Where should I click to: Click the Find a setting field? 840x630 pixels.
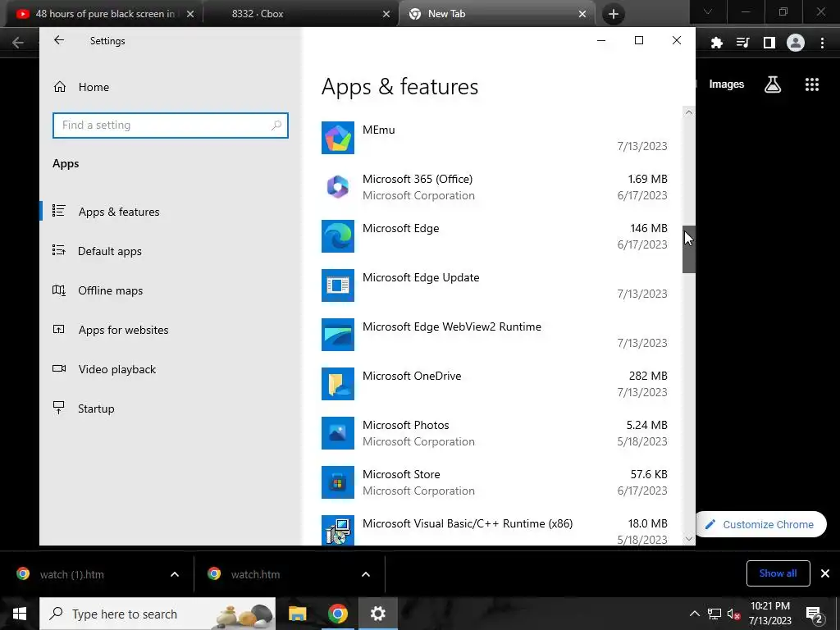click(171, 126)
